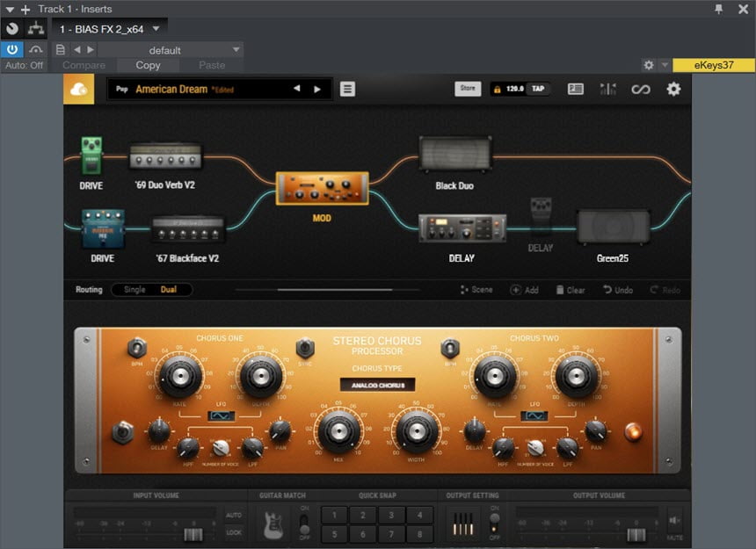Click Undo in the routing bar
The image size is (756, 549).
click(x=618, y=290)
